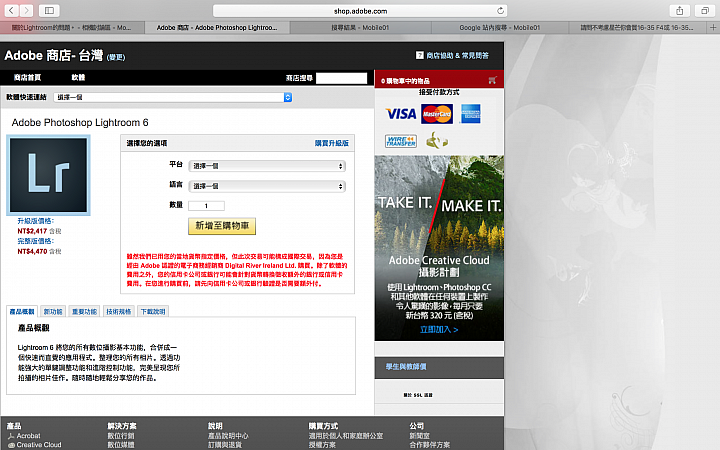Viewport: 720px width, 450px height.
Task: Switch to the Google site search tab
Action: point(500,28)
